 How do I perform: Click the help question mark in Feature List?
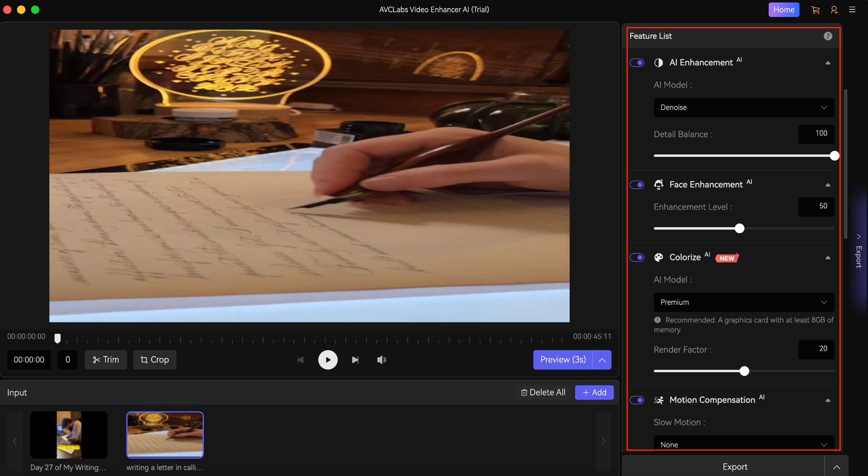827,36
